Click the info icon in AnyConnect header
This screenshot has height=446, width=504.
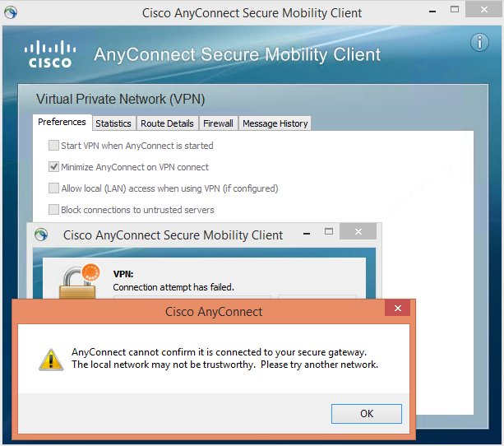479,43
